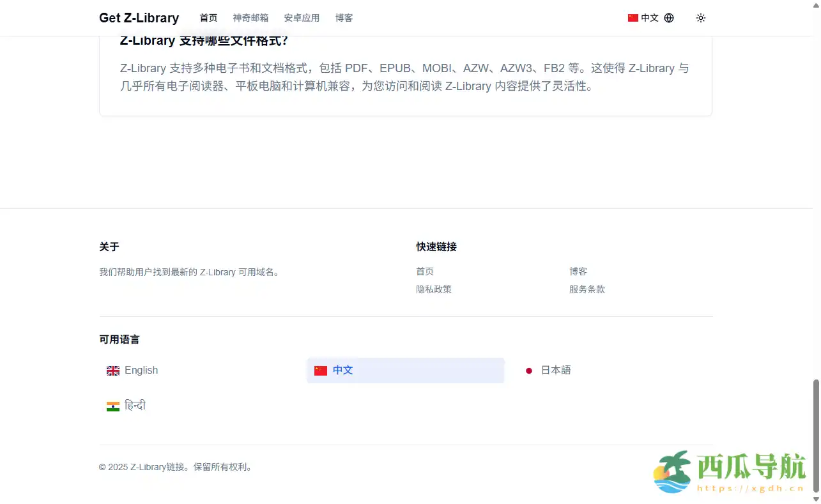Image resolution: width=821 pixels, height=504 pixels.
Task: Switch the site language to 日本語
Action: [x=555, y=370]
